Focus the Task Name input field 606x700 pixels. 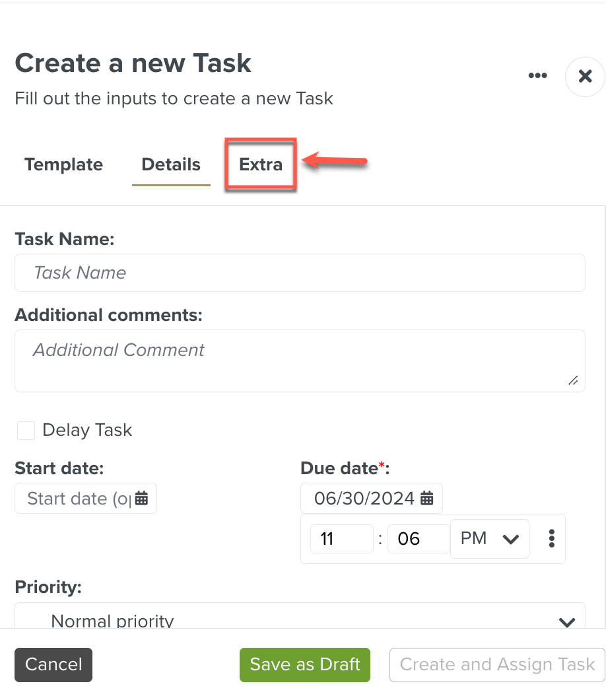click(x=300, y=273)
